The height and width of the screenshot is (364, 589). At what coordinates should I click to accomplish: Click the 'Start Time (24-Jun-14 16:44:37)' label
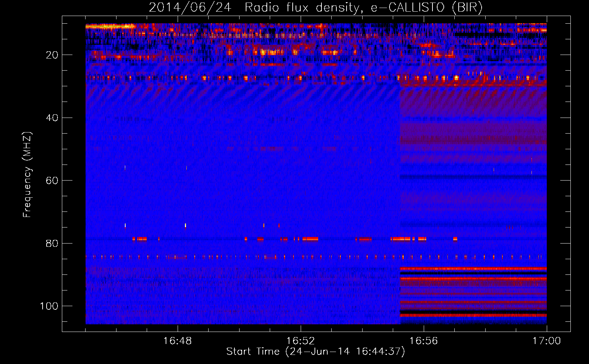[x=316, y=352]
